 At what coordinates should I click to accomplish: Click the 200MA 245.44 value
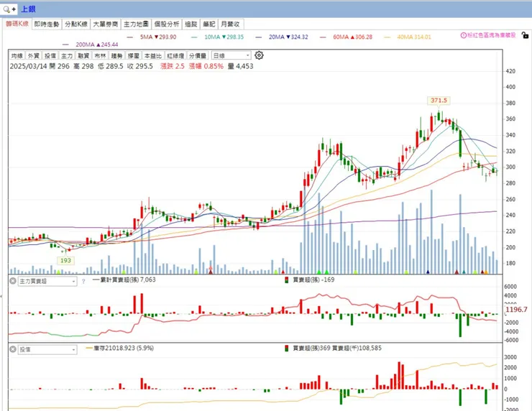[x=109, y=45]
